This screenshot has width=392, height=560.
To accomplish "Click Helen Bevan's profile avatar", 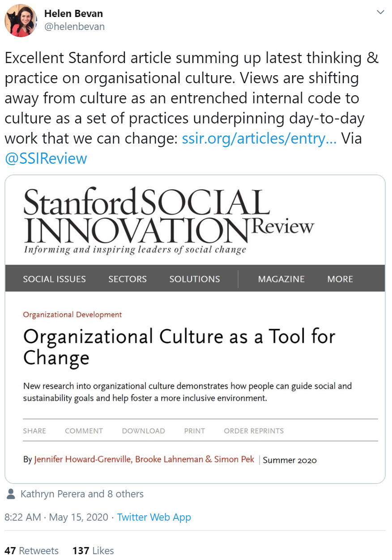I will click(x=21, y=21).
